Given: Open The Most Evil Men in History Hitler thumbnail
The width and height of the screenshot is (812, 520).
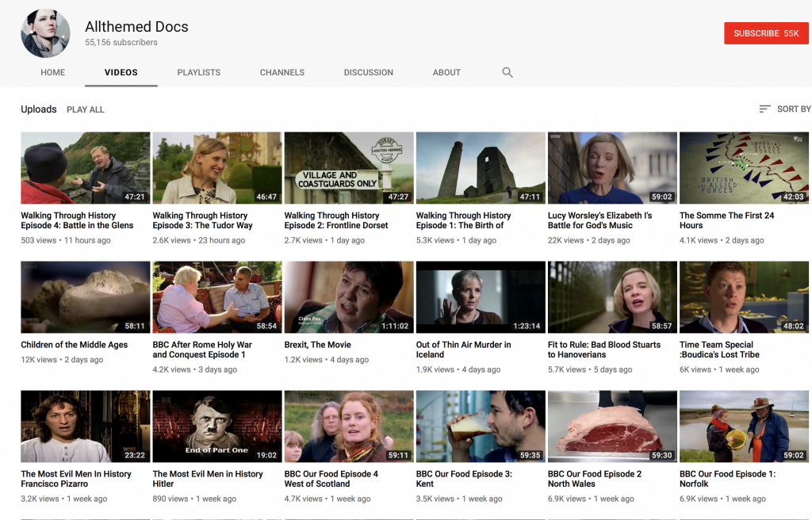Looking at the screenshot, I should pyautogui.click(x=216, y=426).
